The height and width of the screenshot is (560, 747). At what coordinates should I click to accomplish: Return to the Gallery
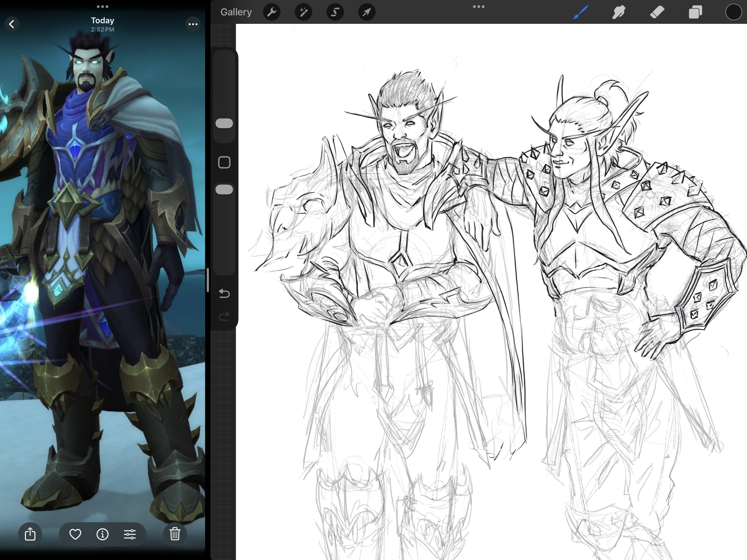click(236, 12)
